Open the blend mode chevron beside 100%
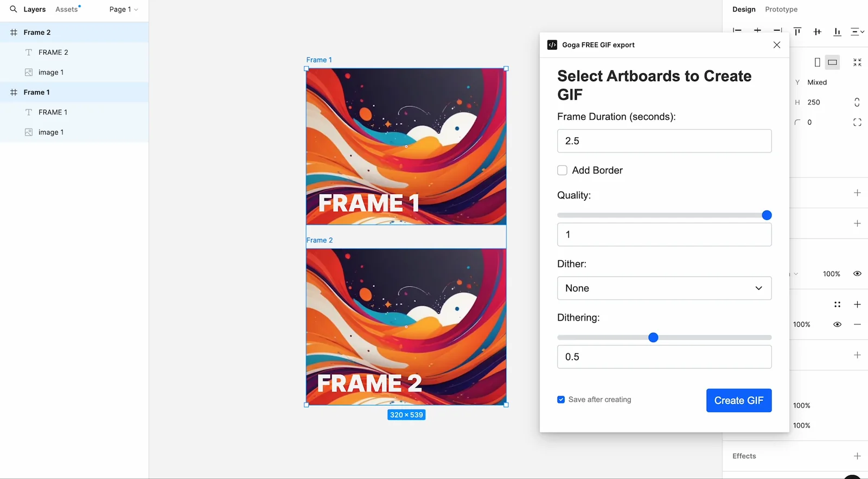 coord(796,274)
